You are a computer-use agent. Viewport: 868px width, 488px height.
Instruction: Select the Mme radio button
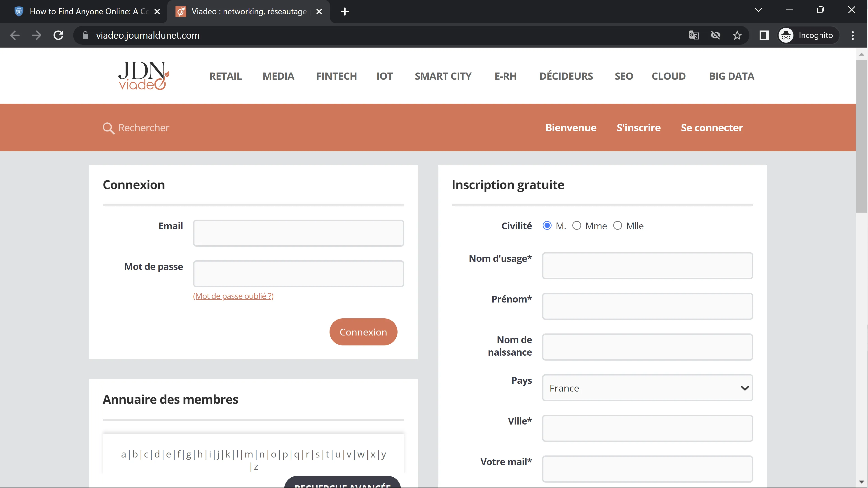pyautogui.click(x=577, y=225)
